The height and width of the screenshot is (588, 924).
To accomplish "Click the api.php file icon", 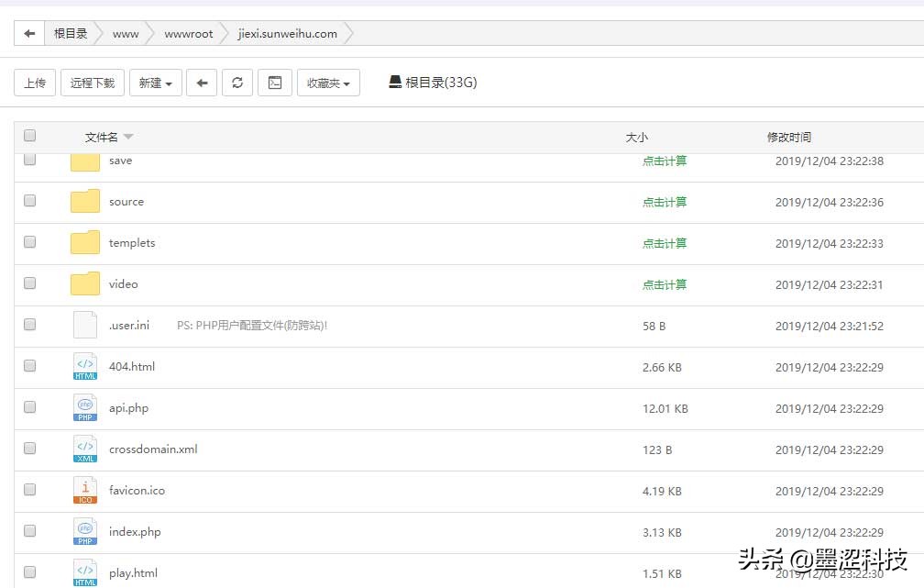I will [85, 408].
